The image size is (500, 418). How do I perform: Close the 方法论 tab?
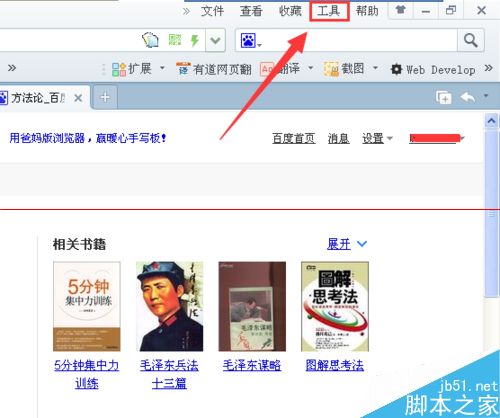click(x=78, y=98)
